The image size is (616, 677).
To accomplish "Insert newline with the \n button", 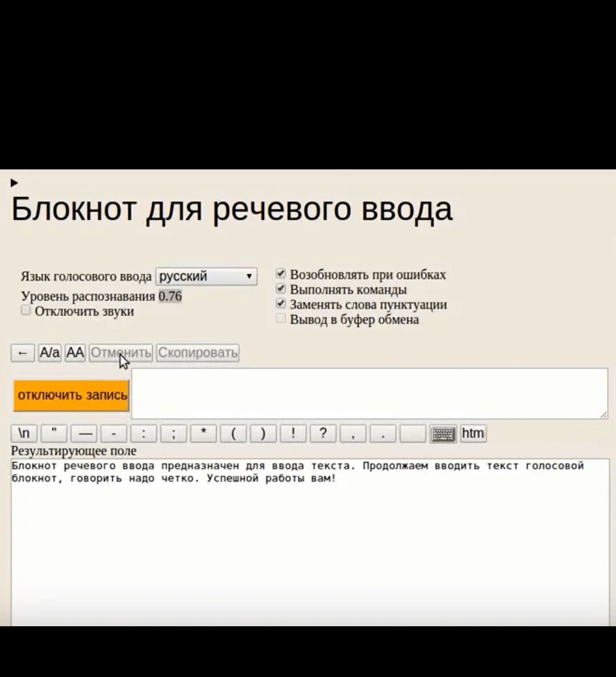I will (x=24, y=433).
